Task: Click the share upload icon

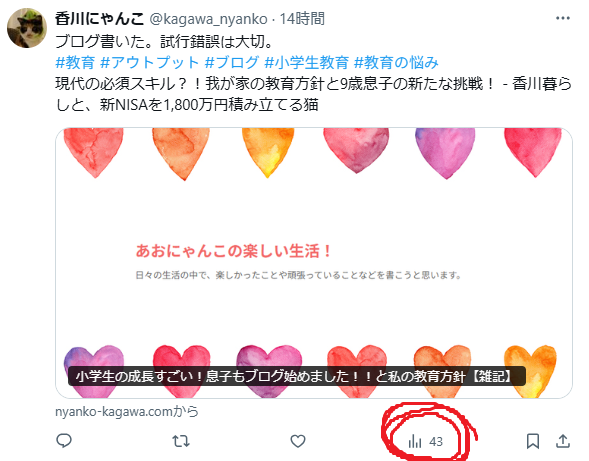Action: (563, 441)
